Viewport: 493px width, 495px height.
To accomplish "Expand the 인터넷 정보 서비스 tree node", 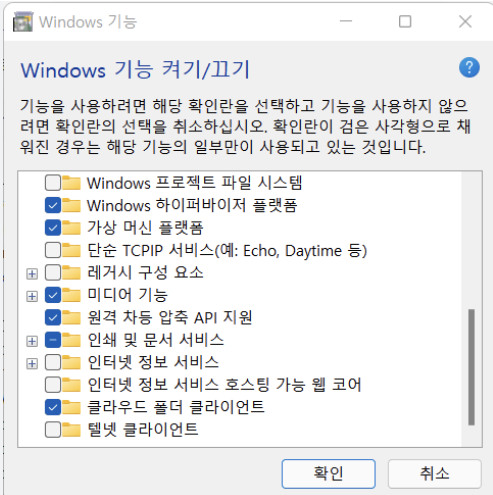I will 32,364.
